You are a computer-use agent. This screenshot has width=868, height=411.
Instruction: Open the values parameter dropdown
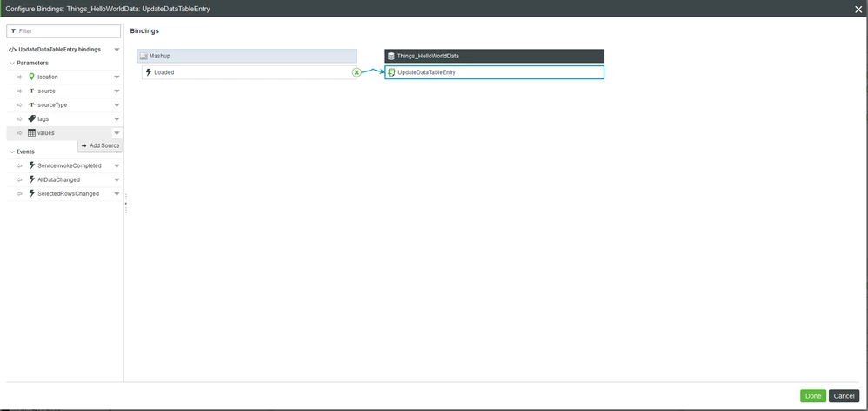click(x=117, y=133)
